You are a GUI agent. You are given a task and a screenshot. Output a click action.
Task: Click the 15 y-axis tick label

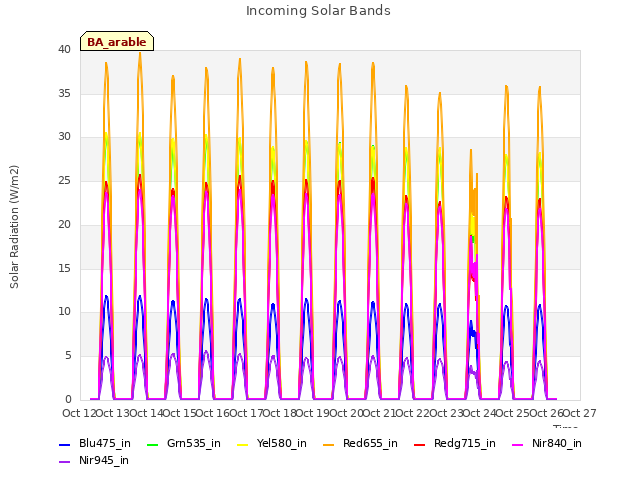click(x=64, y=269)
